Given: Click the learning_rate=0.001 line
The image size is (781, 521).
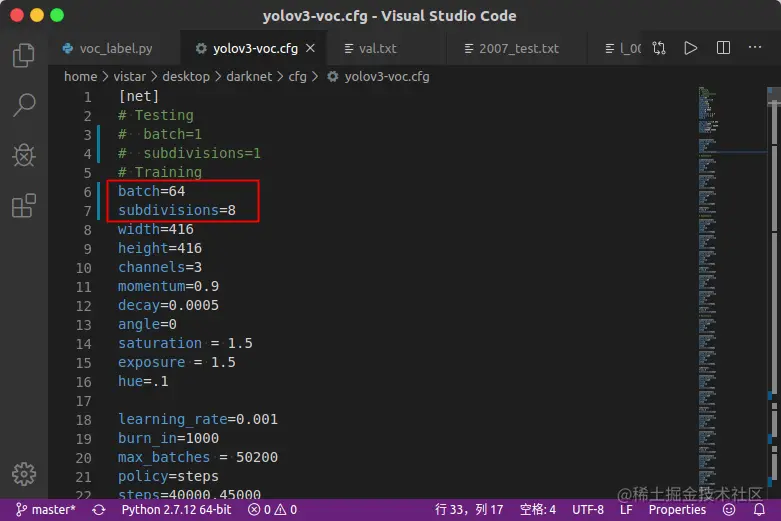Looking at the screenshot, I should [198, 419].
